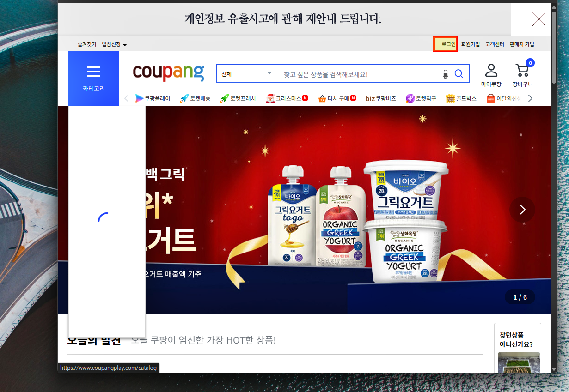Viewport: 569px width, 392px height.
Task: Expand the 입점신청 dropdown
Action: click(114, 44)
